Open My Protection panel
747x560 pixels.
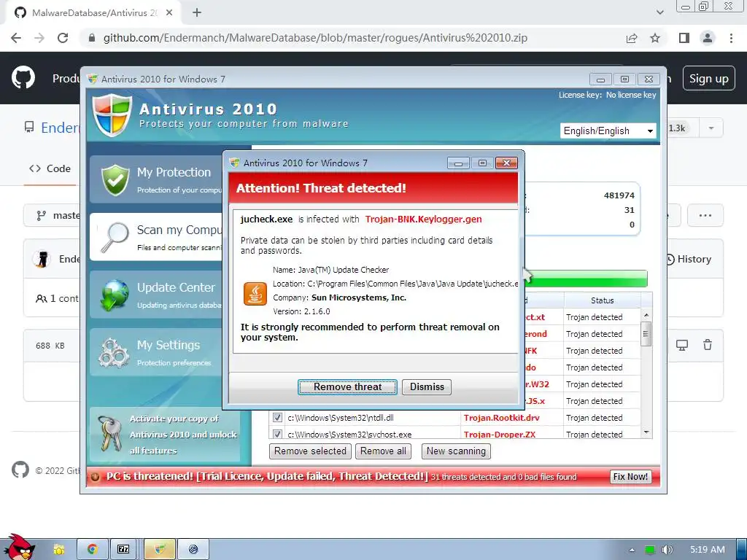point(158,179)
